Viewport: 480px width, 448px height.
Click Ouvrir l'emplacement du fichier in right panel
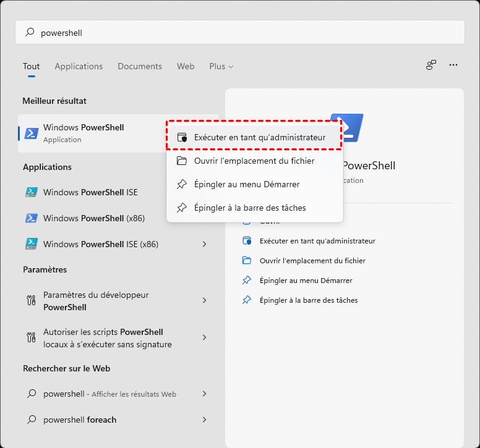[x=312, y=261]
